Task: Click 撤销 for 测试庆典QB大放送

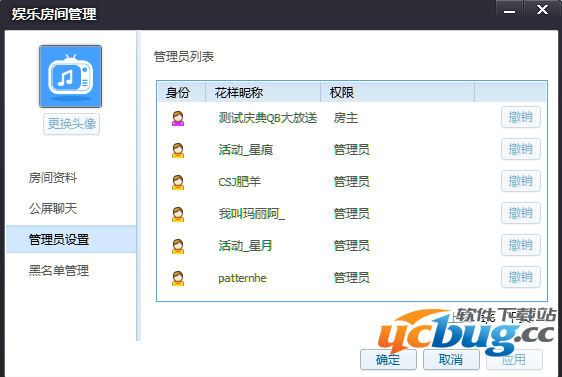Action: [520, 117]
